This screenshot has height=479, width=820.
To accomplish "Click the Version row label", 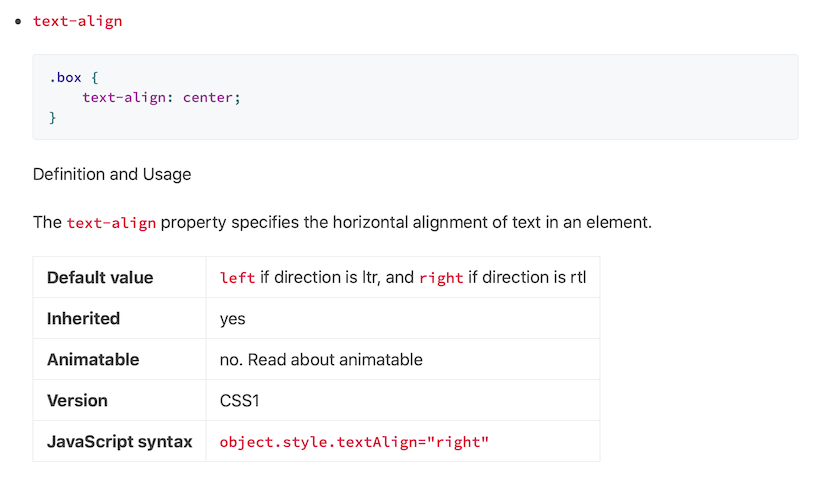I will pos(77,400).
